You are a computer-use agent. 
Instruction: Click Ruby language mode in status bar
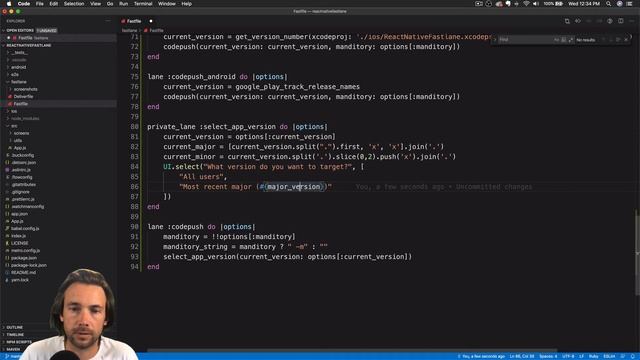pyautogui.click(x=594, y=357)
